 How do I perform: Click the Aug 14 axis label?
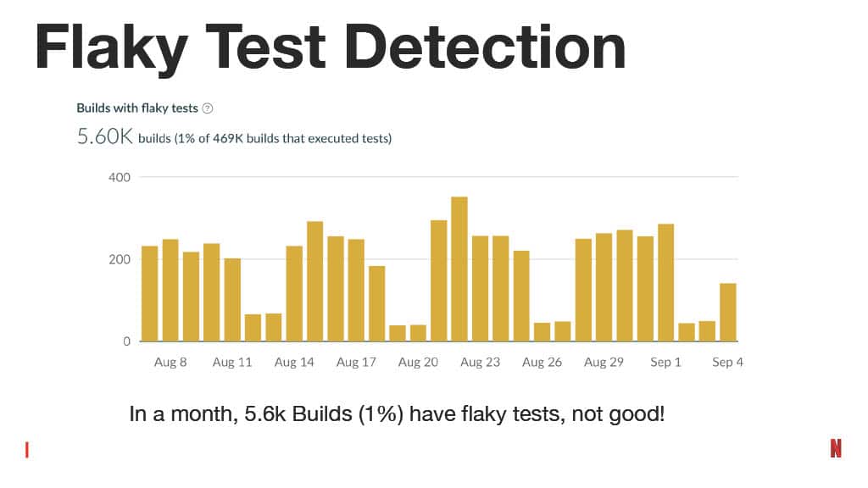[294, 362]
